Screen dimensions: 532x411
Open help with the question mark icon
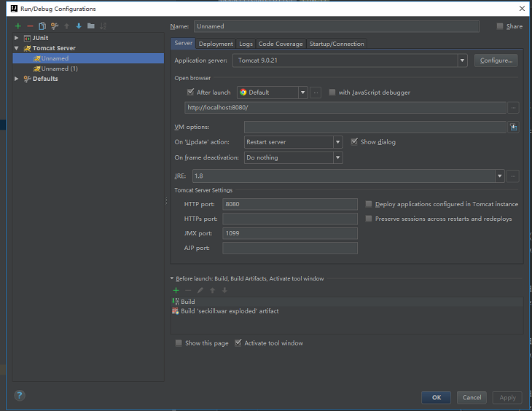coord(20,396)
